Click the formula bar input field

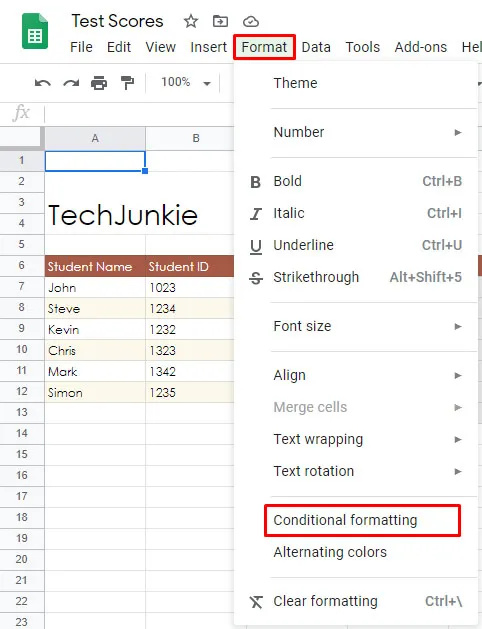[x=139, y=113]
